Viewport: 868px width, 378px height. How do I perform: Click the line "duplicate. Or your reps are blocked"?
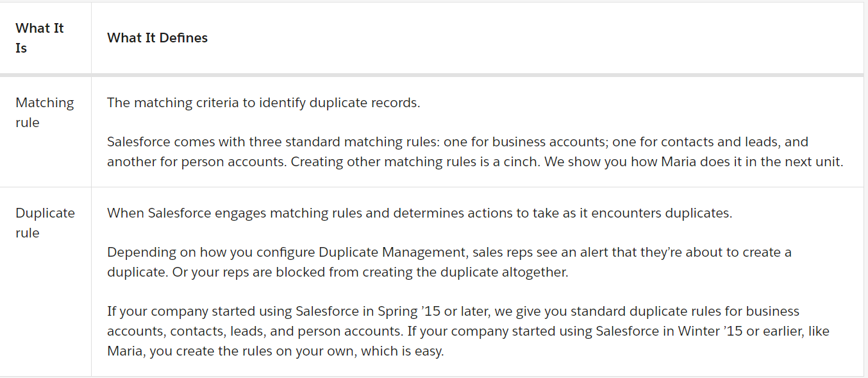(338, 272)
